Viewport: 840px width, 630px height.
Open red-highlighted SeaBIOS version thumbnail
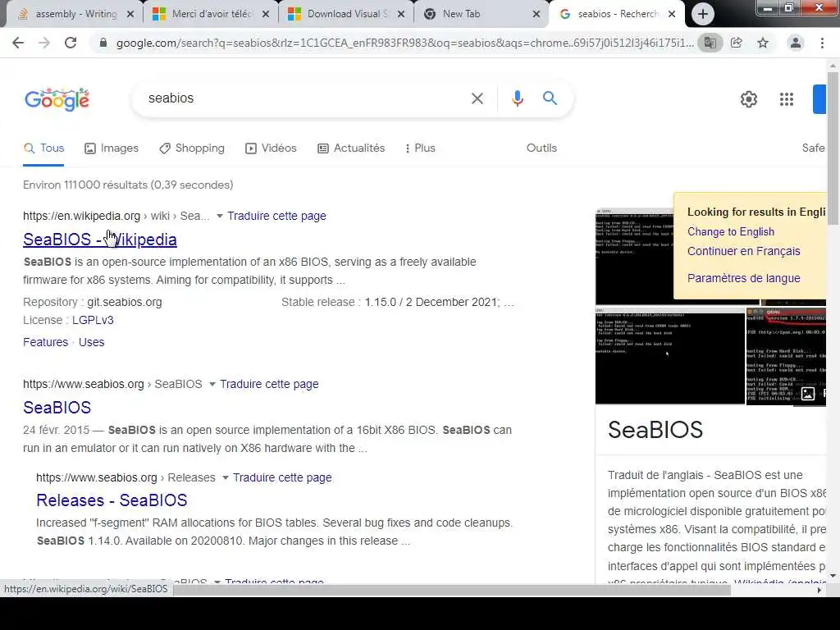point(786,356)
